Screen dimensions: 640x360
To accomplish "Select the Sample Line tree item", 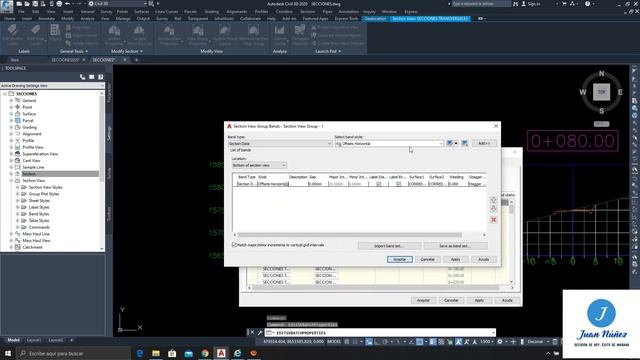I will click(33, 167).
